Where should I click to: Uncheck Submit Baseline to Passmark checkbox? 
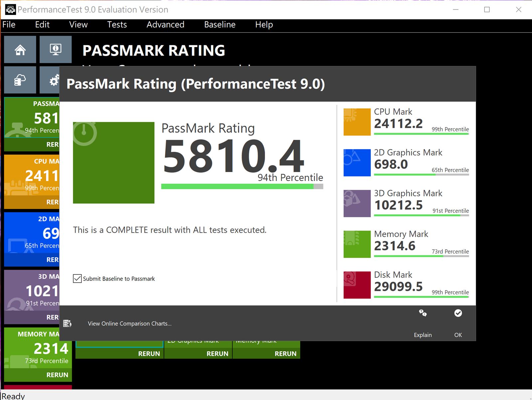tap(77, 279)
